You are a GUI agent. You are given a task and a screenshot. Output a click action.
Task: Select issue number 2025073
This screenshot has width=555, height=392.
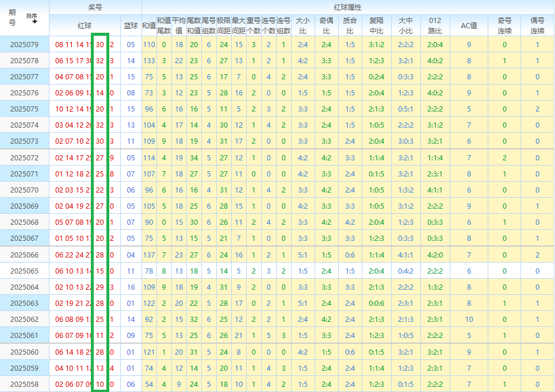24,141
